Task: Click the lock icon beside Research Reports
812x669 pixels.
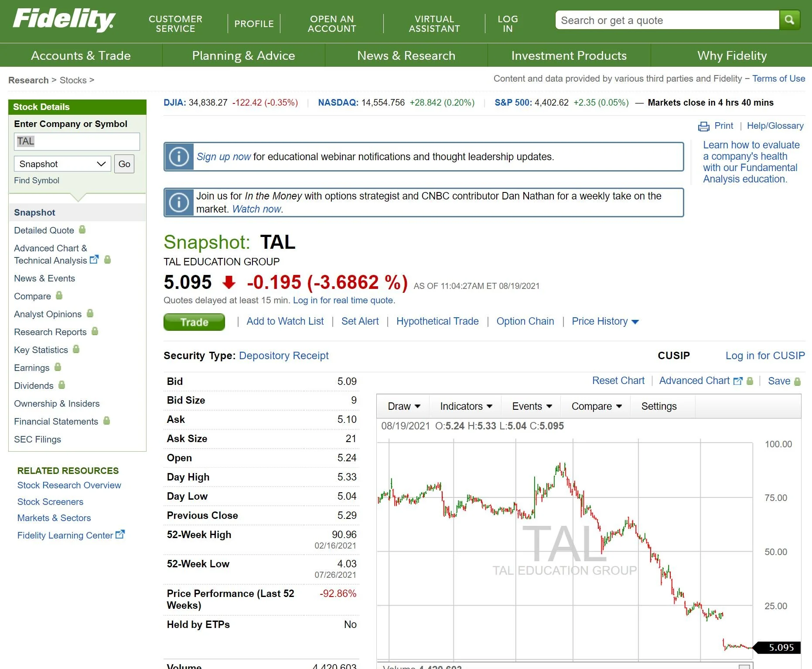Action: tap(95, 331)
